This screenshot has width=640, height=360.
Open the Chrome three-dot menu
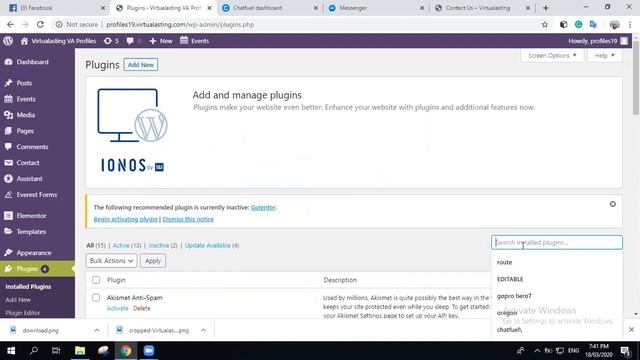tap(630, 24)
